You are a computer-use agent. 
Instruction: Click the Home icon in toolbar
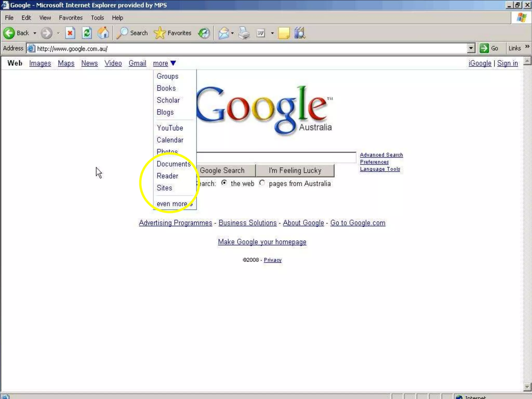(103, 33)
